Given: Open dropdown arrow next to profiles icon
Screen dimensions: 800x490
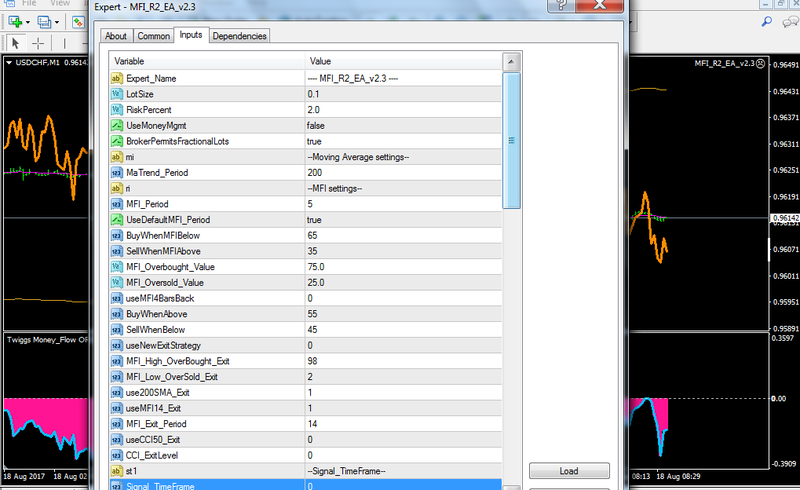Looking at the screenshot, I should [57, 22].
